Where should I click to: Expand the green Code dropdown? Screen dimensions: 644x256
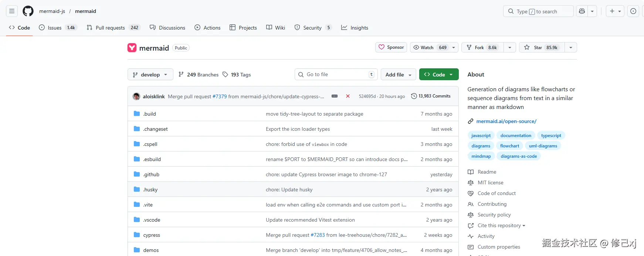[439, 75]
